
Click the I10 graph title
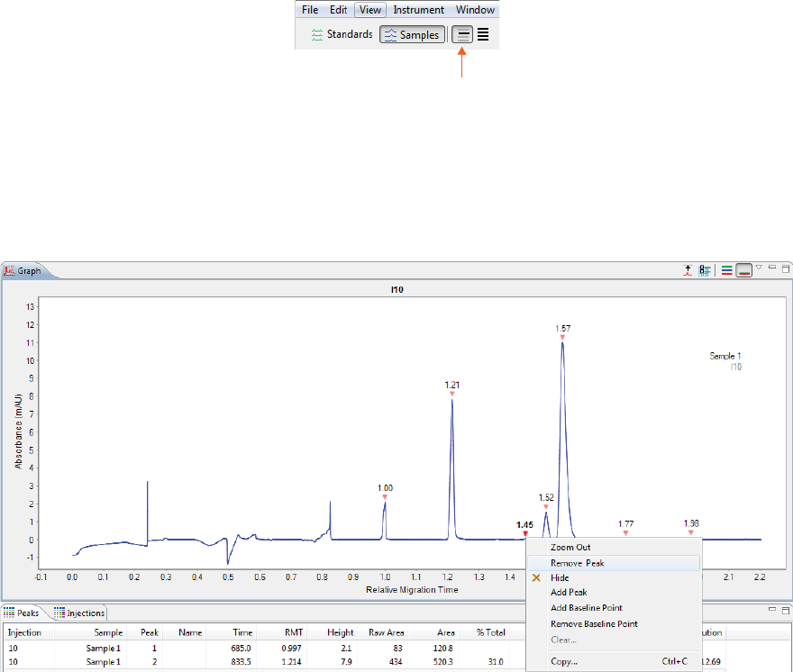[397, 290]
